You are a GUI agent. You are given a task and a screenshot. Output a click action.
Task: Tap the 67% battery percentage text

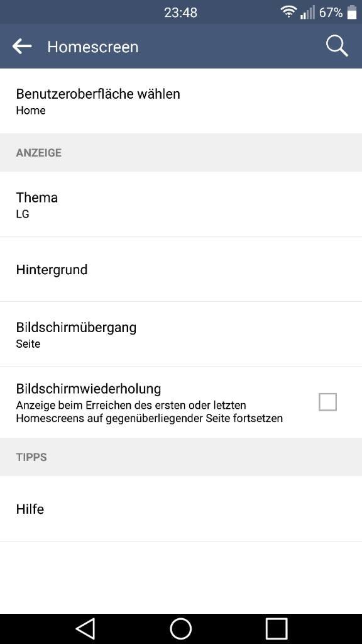[331, 13]
